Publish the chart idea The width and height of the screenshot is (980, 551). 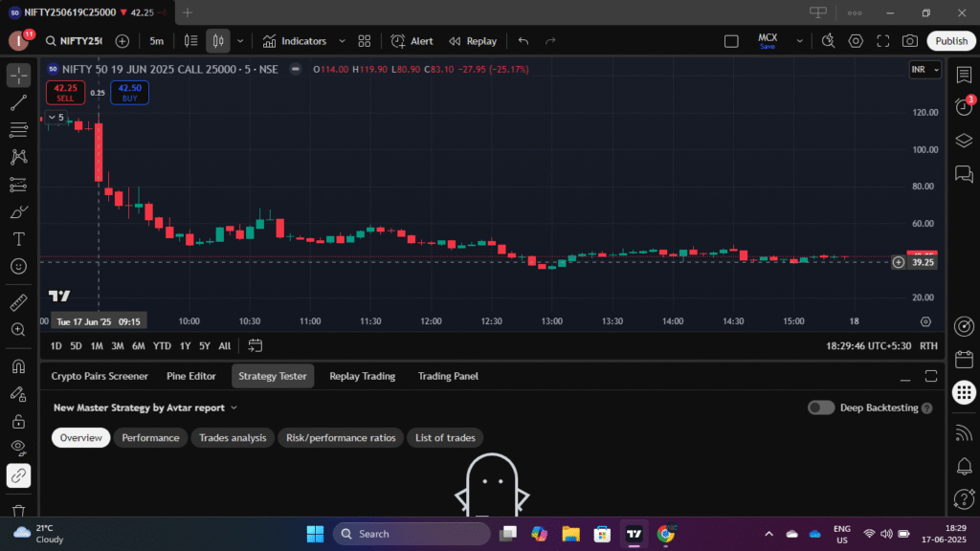tap(951, 41)
